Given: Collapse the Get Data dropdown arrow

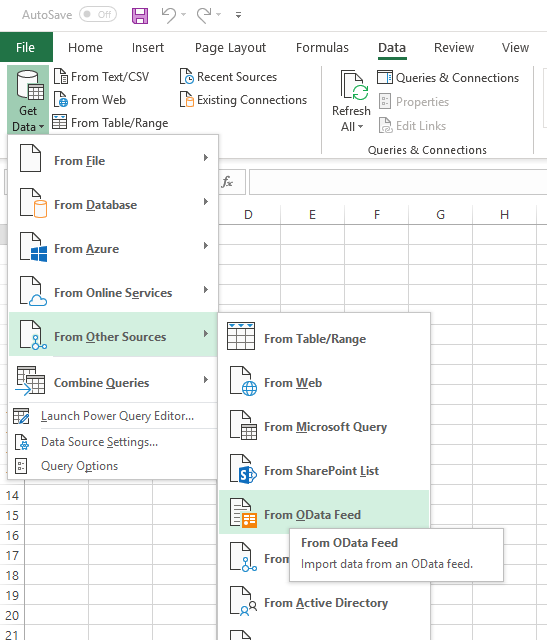Looking at the screenshot, I should tap(41, 127).
